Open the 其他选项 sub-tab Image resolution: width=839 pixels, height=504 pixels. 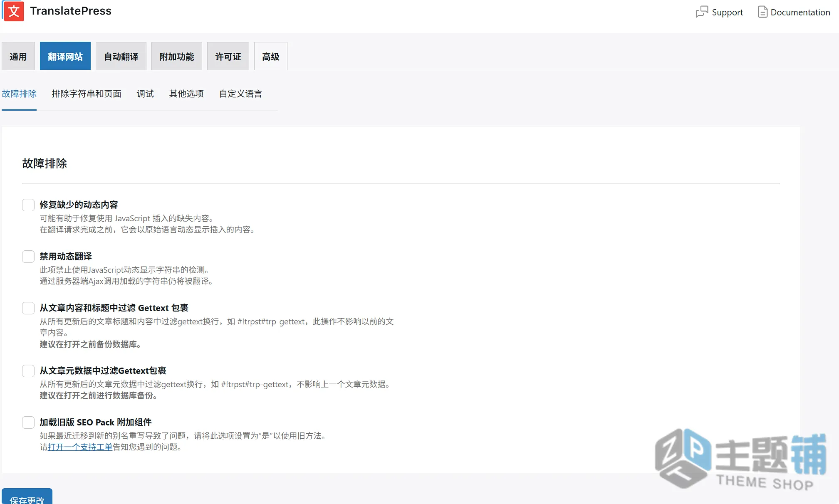pyautogui.click(x=186, y=94)
